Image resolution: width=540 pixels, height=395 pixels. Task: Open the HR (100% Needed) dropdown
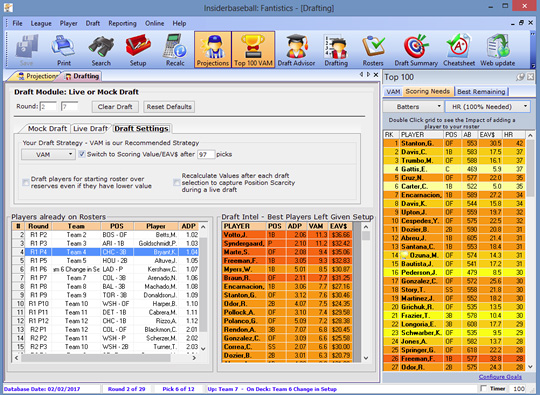[488, 107]
